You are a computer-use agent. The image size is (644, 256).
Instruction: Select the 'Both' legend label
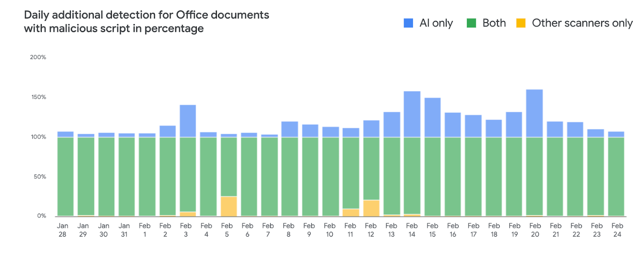[x=494, y=23]
